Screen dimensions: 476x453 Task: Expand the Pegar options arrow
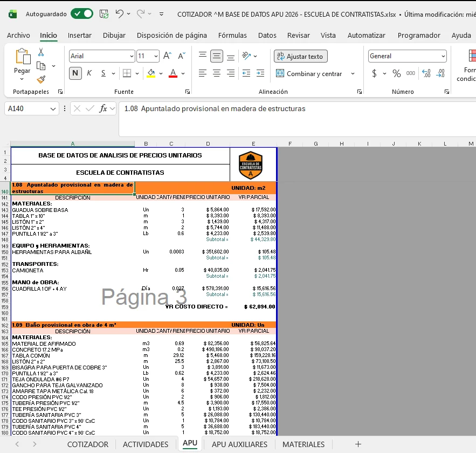coord(22,79)
